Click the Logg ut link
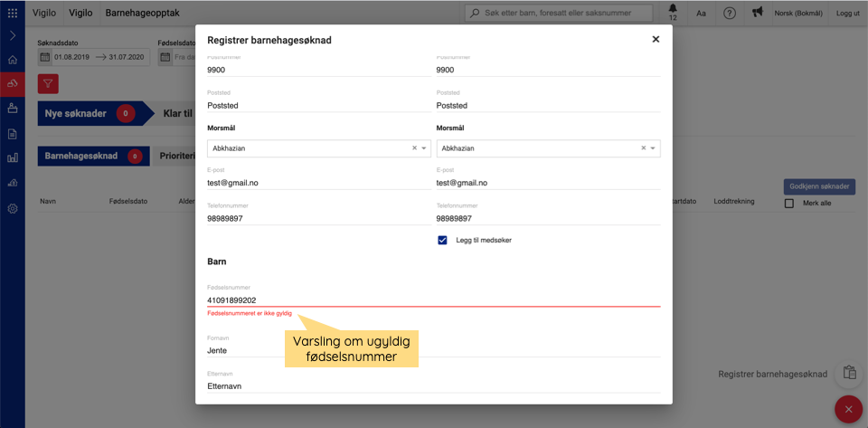 [848, 13]
